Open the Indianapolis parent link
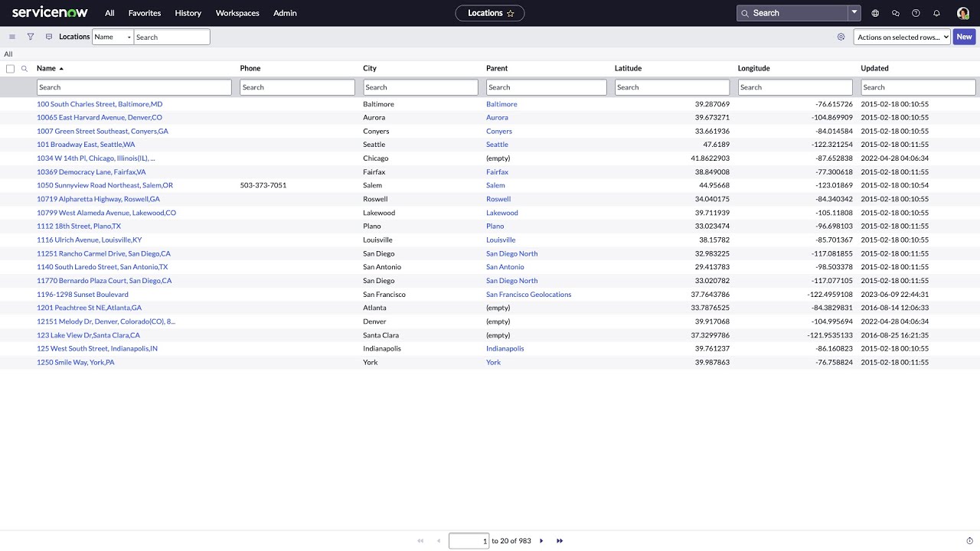Image resolution: width=980 pixels, height=551 pixels. [x=505, y=349]
